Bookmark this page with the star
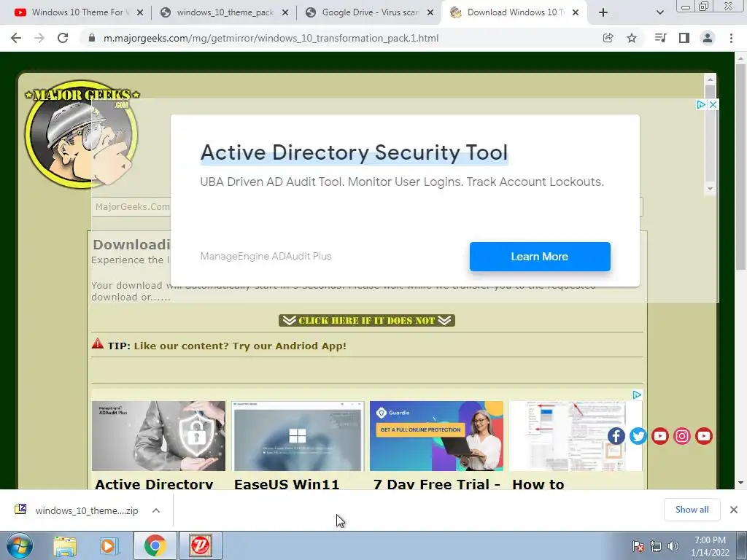Viewport: 747px width, 560px height. [x=632, y=38]
